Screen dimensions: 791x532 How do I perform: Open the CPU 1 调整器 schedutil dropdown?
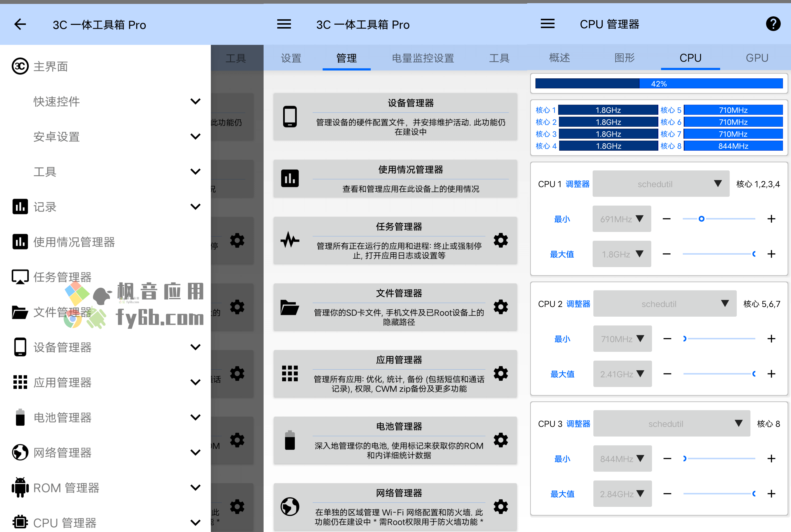[661, 184]
